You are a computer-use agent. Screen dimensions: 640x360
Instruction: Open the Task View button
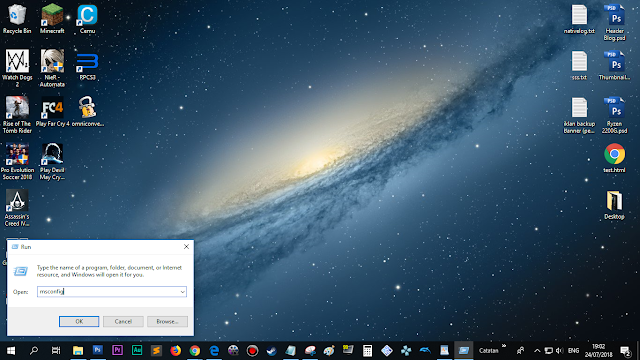(x=56, y=351)
